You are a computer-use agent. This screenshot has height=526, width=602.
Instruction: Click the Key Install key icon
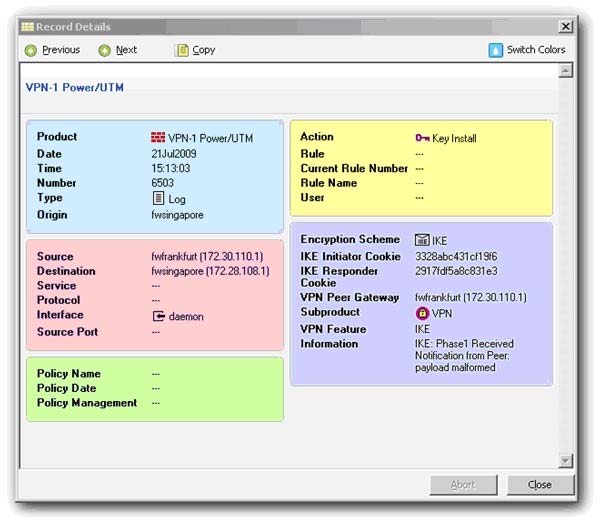click(x=422, y=137)
